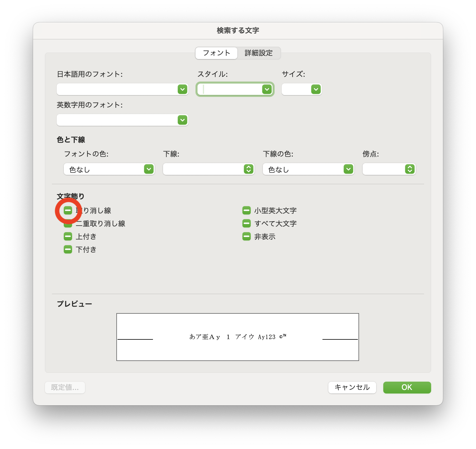Enable the 下付き checkbox
Image resolution: width=476 pixels, height=449 pixels.
click(68, 250)
